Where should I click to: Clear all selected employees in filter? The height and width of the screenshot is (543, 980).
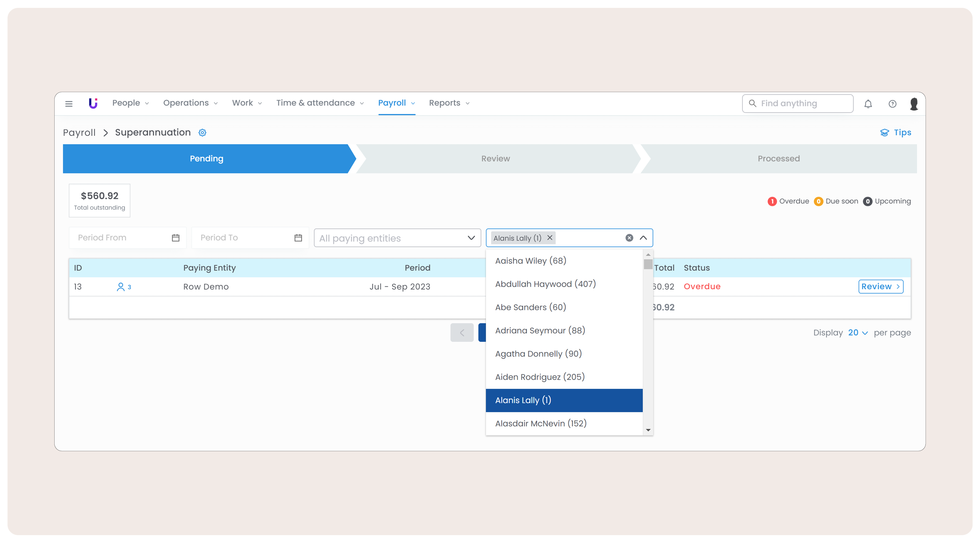click(x=629, y=237)
